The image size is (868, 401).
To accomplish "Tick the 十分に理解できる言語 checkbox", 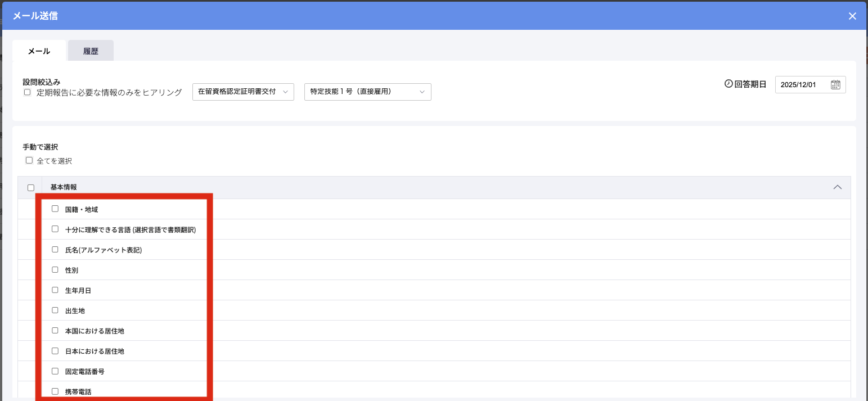I will tap(55, 229).
